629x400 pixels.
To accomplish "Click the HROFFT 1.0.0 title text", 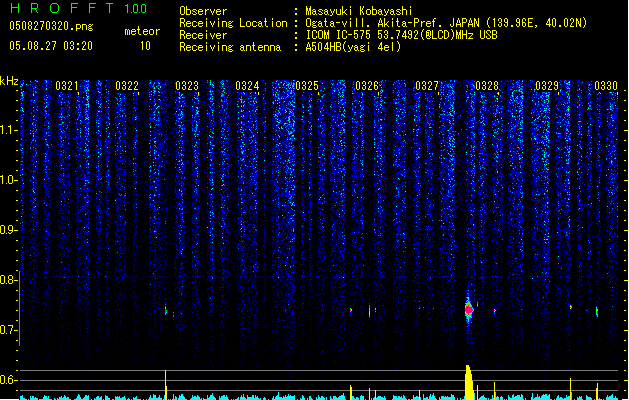I will pyautogui.click(x=79, y=8).
